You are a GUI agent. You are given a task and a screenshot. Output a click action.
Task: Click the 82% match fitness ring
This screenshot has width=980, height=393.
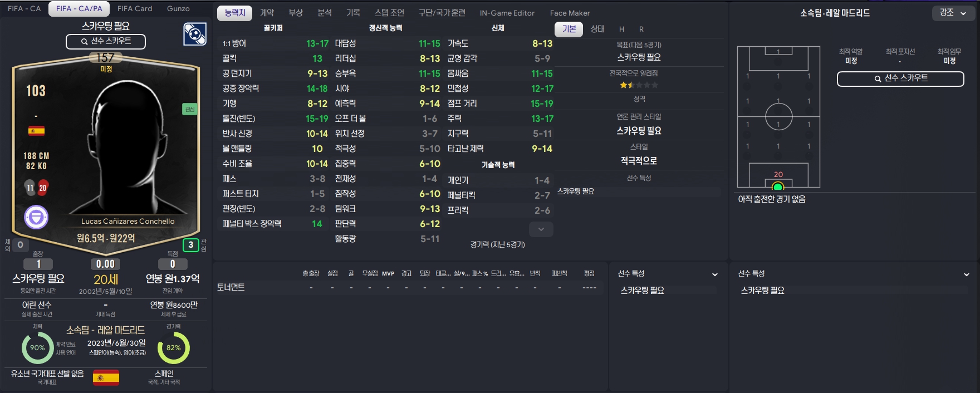(x=174, y=348)
